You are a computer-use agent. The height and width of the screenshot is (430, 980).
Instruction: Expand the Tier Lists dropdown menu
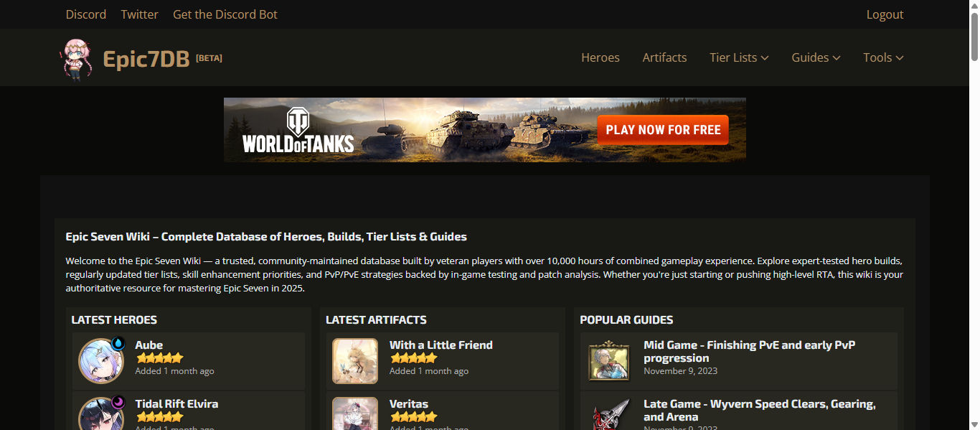coord(739,57)
